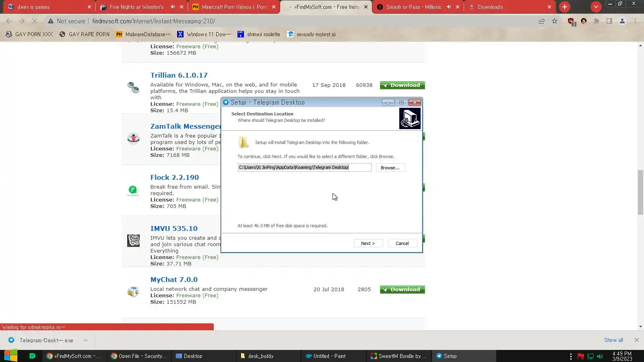Switch to SweetIM Bundle taskbar item
The width and height of the screenshot is (644, 362).
pos(399,356)
